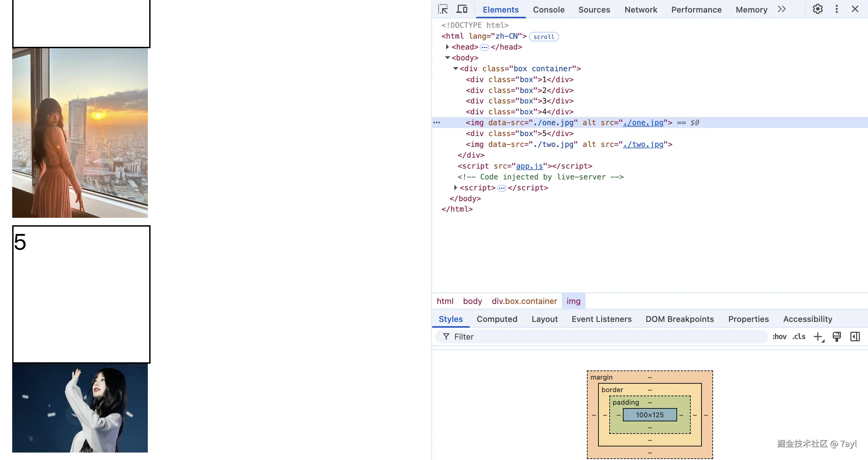
Task: Click the scroll badge on the html tag
Action: 544,37
